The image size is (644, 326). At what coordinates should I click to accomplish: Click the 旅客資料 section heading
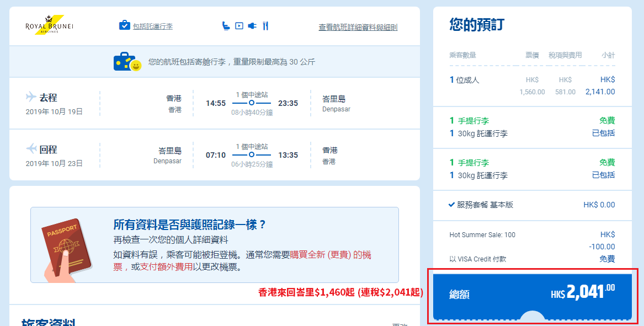coord(49,322)
